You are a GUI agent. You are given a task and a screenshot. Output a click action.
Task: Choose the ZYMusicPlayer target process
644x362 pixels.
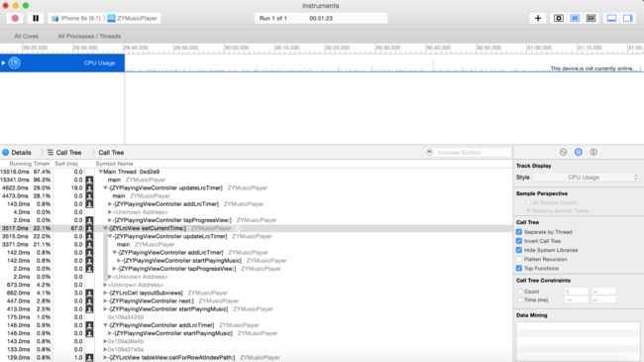click(133, 18)
